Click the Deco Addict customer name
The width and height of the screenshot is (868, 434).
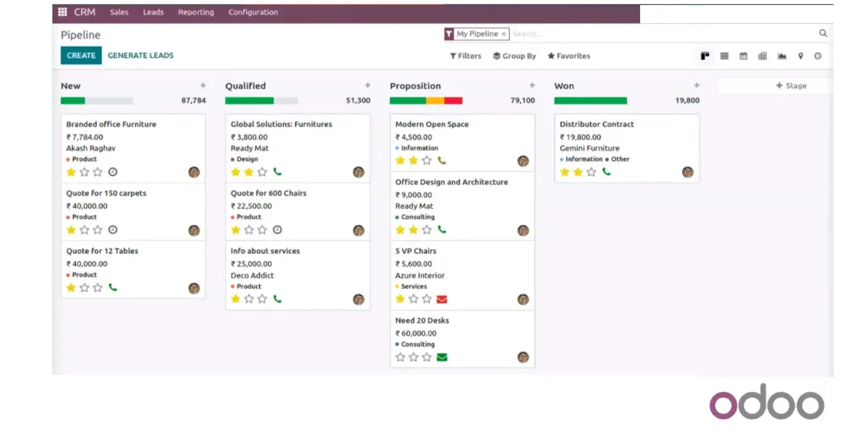tap(252, 276)
